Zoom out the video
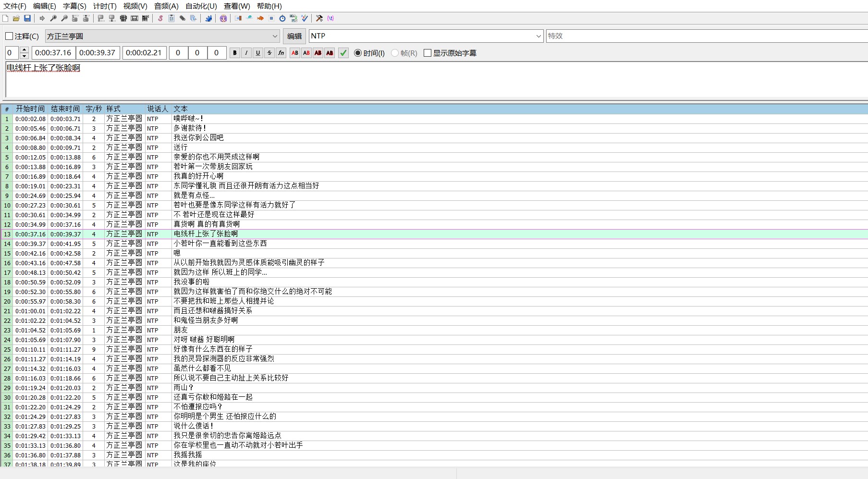This screenshot has height=479, width=868. [64, 18]
